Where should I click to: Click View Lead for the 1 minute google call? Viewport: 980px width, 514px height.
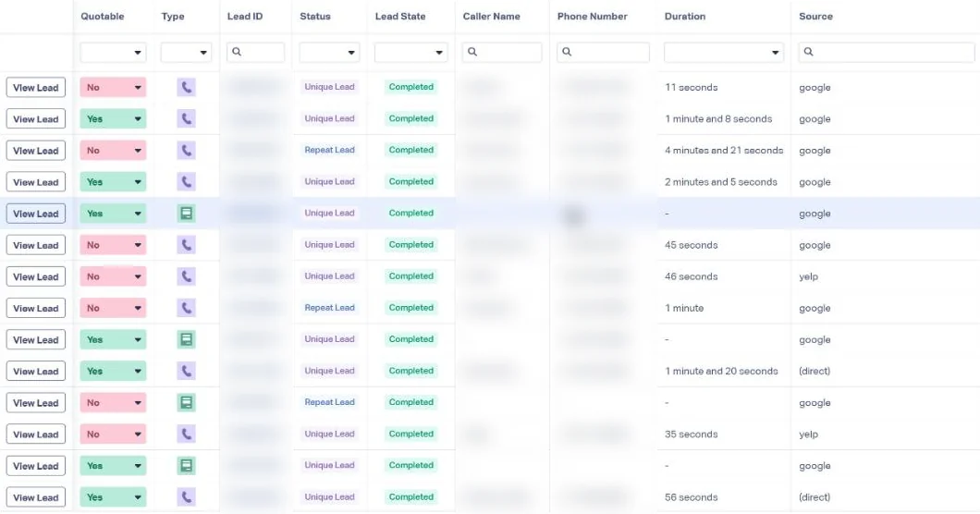coord(36,308)
